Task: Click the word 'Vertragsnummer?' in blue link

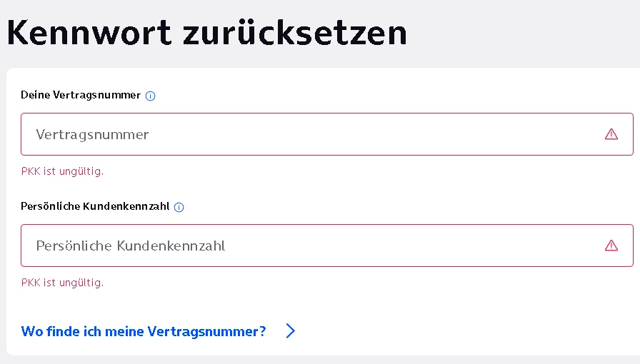Action: click(x=206, y=331)
